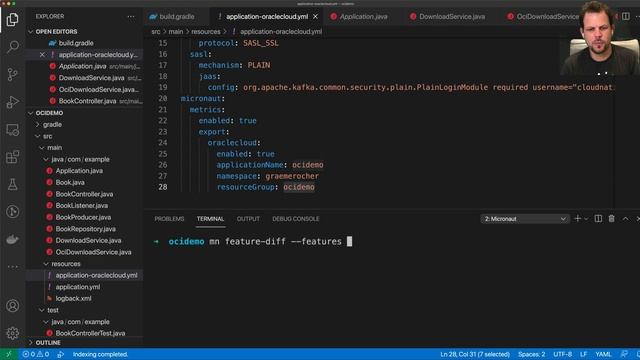
Task: Collapse the java / com / example folder under main
Action: (x=80, y=160)
